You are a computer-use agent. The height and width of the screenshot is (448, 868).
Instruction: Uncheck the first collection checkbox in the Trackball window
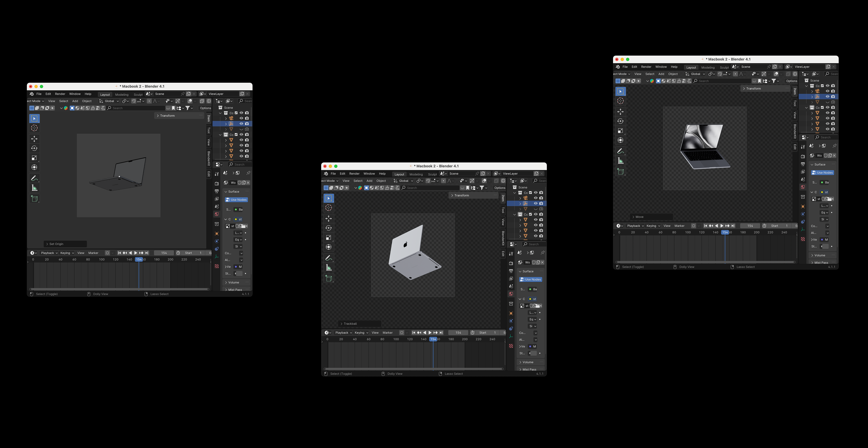[x=530, y=193]
